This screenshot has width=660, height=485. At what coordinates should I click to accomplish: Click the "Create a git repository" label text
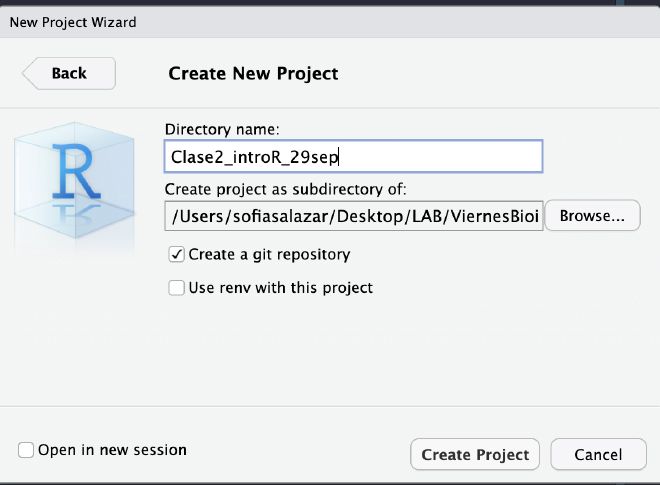pyautogui.click(x=270, y=255)
